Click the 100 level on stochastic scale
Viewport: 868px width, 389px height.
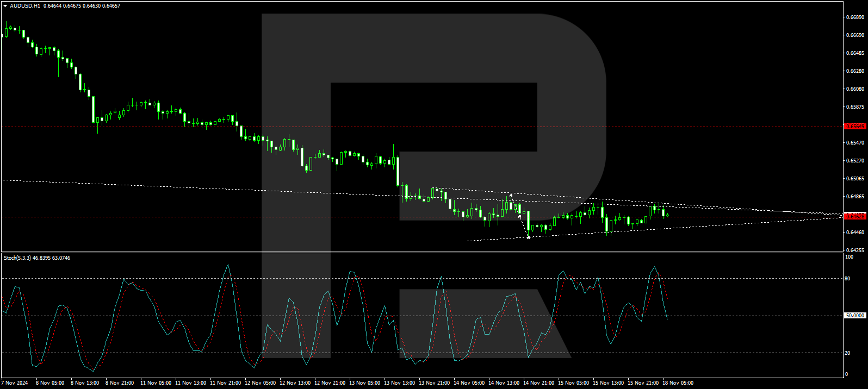[848, 257]
